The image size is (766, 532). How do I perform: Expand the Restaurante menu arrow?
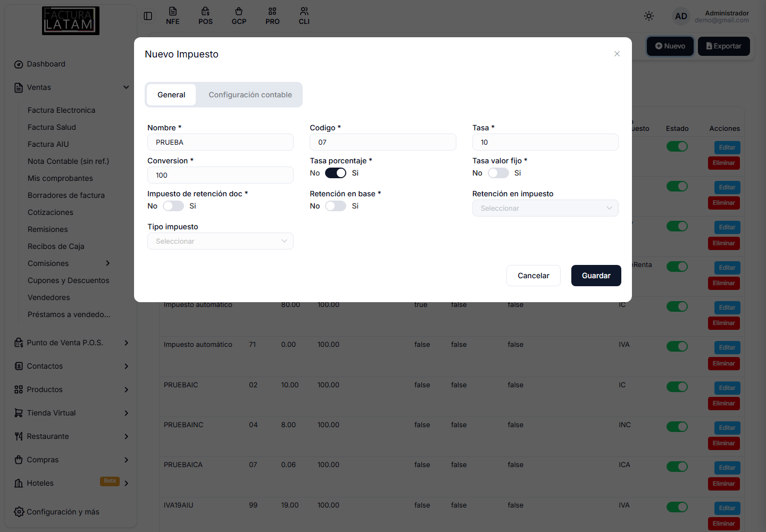coord(126,436)
